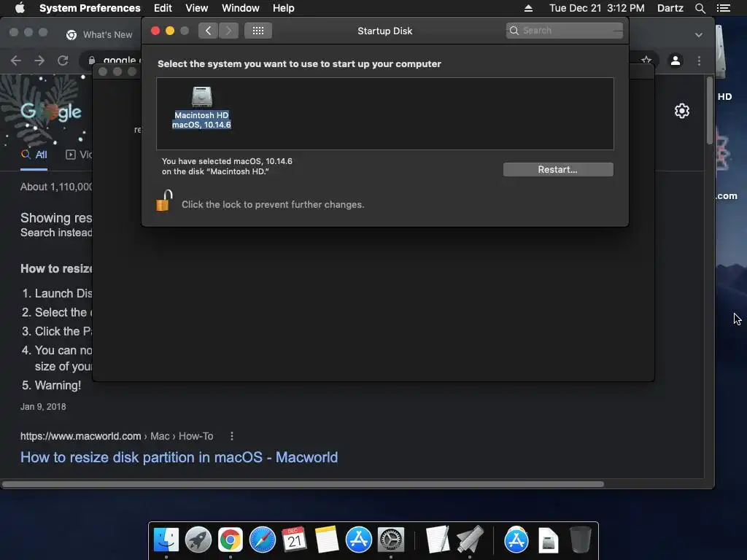Open the Macworld result options three dots
Screen dimensions: 747x560
pyautogui.click(x=231, y=436)
